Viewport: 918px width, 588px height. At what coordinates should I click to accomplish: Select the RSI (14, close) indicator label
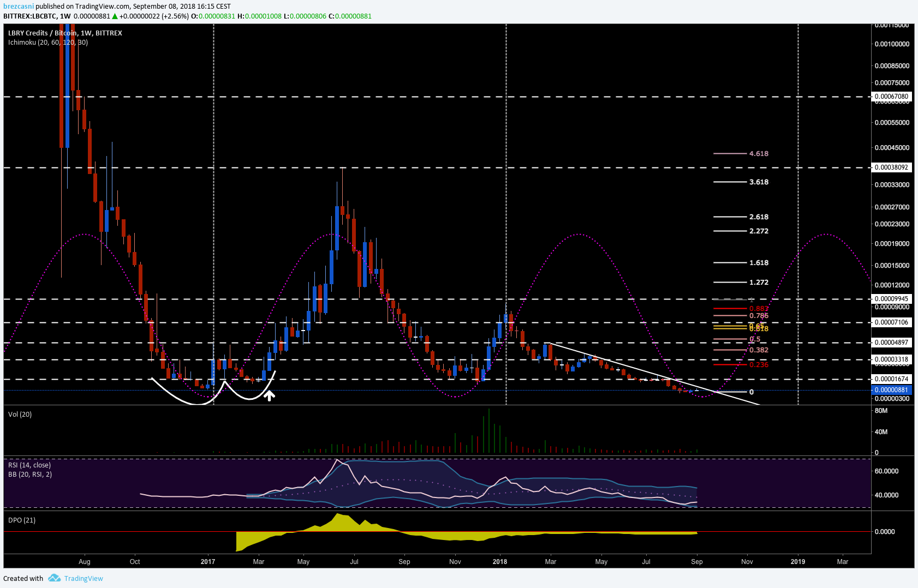click(x=29, y=465)
